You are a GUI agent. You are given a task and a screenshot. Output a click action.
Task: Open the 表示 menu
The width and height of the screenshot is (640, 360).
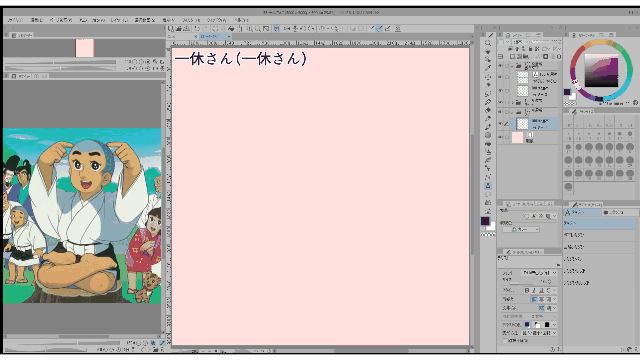[168, 20]
